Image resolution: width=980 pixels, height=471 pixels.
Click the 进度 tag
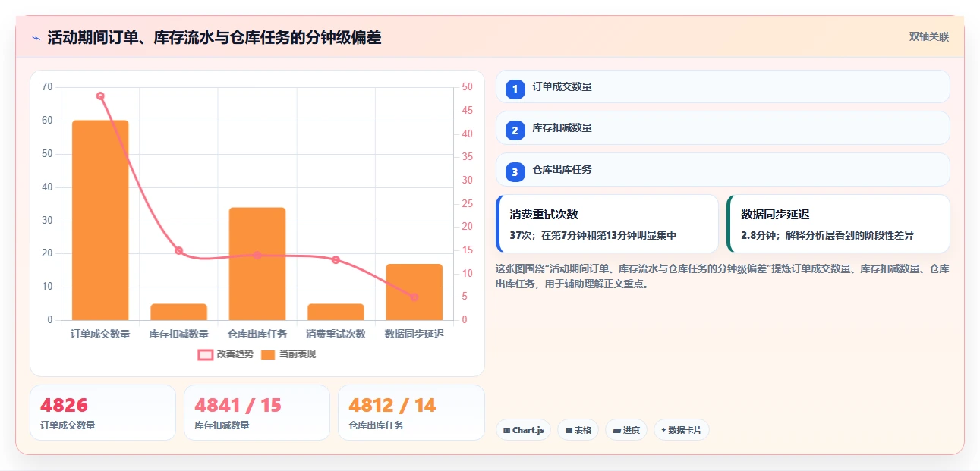625,430
